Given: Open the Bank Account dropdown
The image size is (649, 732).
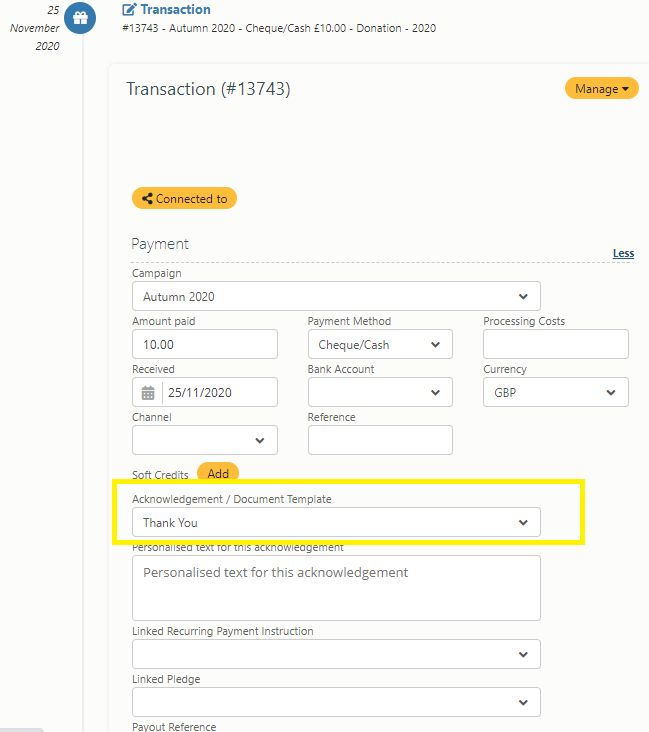Looking at the screenshot, I should click(380, 393).
